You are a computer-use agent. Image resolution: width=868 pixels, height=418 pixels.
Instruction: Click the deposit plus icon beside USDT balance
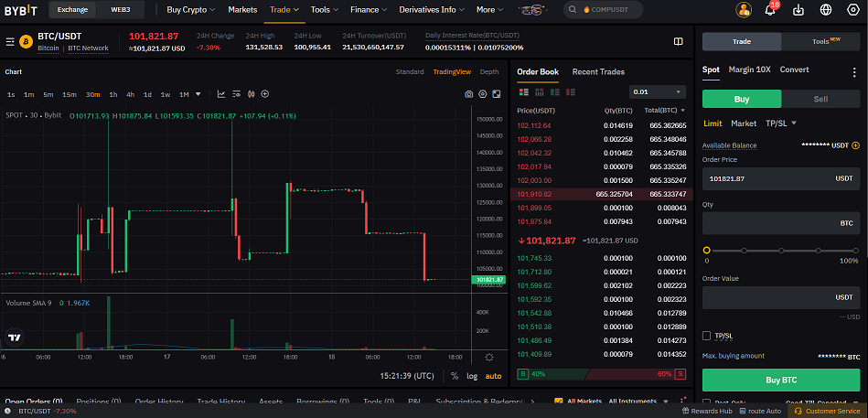tap(856, 145)
